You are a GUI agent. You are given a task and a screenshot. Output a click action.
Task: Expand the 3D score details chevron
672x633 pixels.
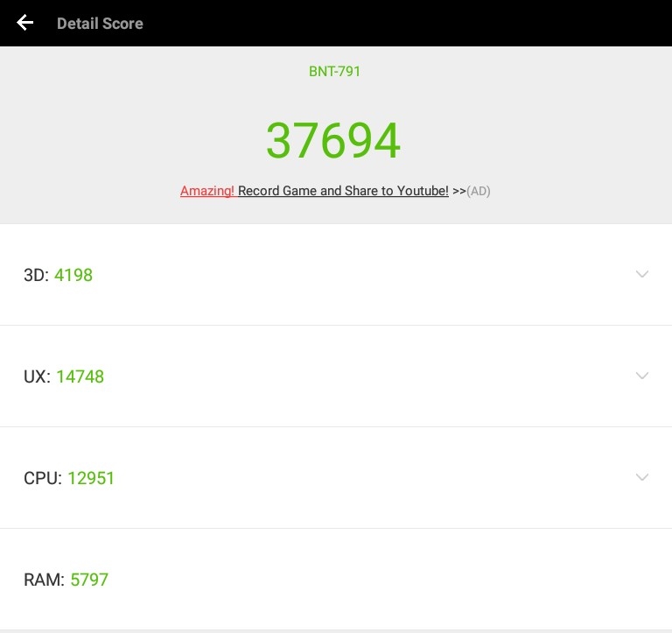coord(641,274)
